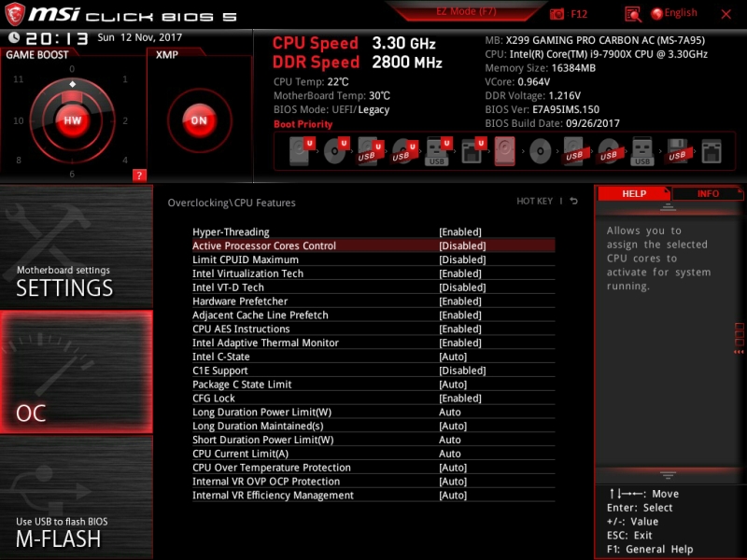Select the CPU AES Instructions row
Screen dimensions: 747x560
pyautogui.click(x=373, y=329)
